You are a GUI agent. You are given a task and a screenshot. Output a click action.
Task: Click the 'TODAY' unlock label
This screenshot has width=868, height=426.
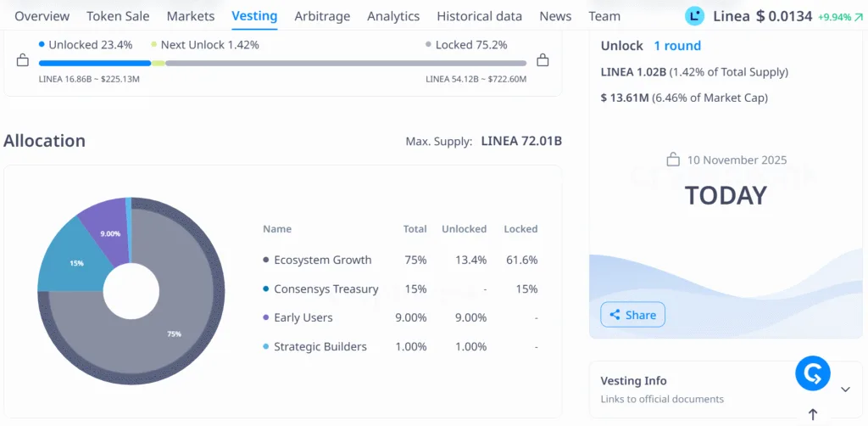pyautogui.click(x=726, y=195)
